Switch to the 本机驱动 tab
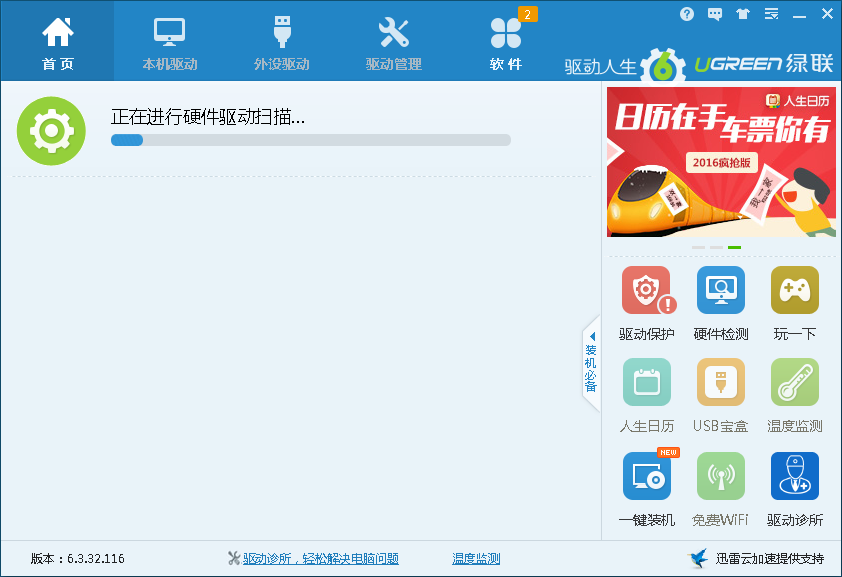 tap(170, 42)
